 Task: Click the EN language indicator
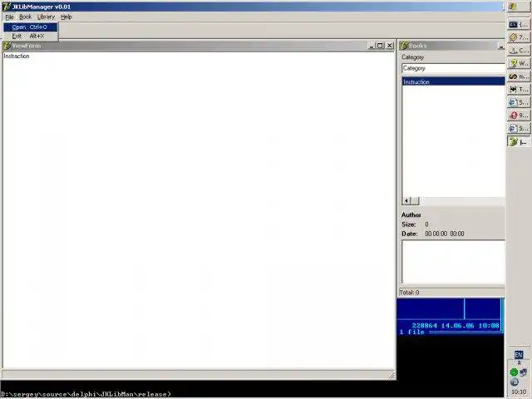(x=519, y=355)
